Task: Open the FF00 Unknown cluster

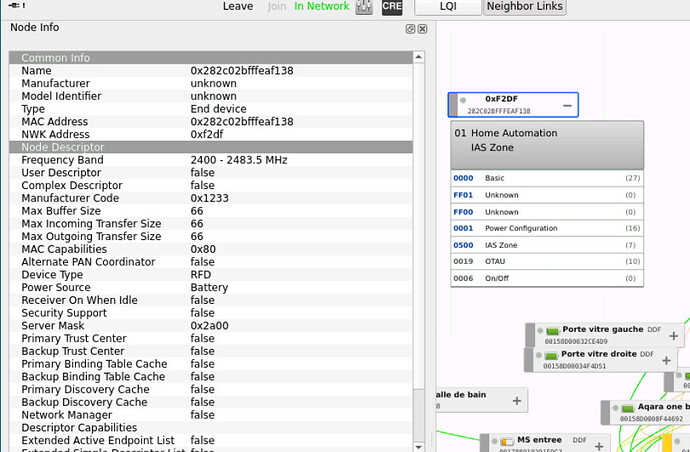Action: pos(547,212)
